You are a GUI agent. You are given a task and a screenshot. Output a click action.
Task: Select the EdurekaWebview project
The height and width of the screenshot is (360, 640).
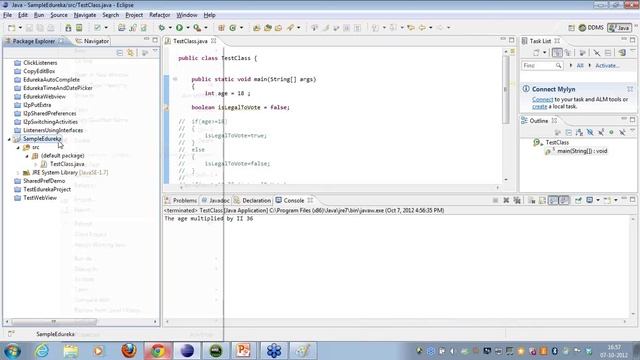point(44,97)
